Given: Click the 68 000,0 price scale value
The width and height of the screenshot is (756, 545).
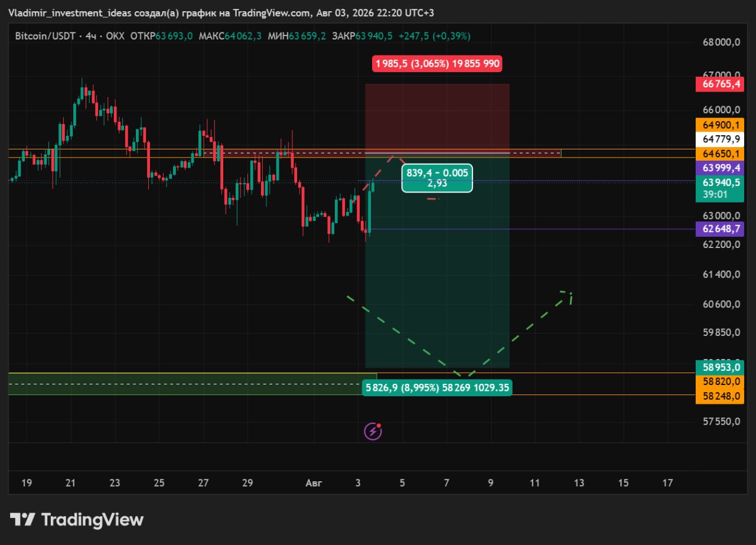Looking at the screenshot, I should pos(721,43).
